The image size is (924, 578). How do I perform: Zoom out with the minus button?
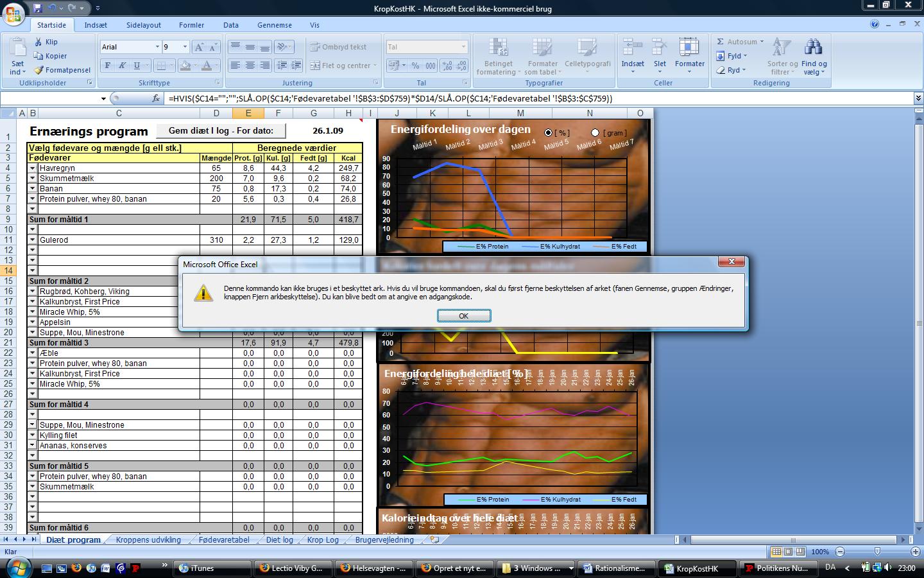[x=840, y=552]
